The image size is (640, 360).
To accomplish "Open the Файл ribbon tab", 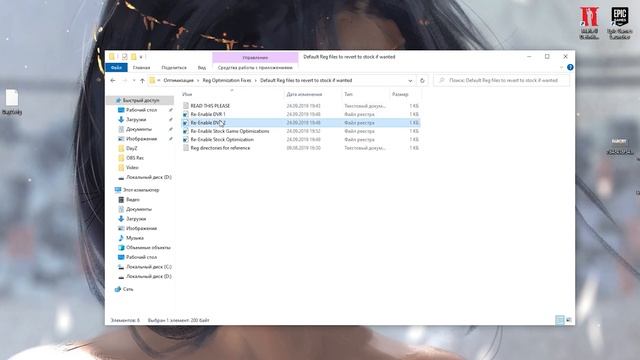I will (116, 67).
